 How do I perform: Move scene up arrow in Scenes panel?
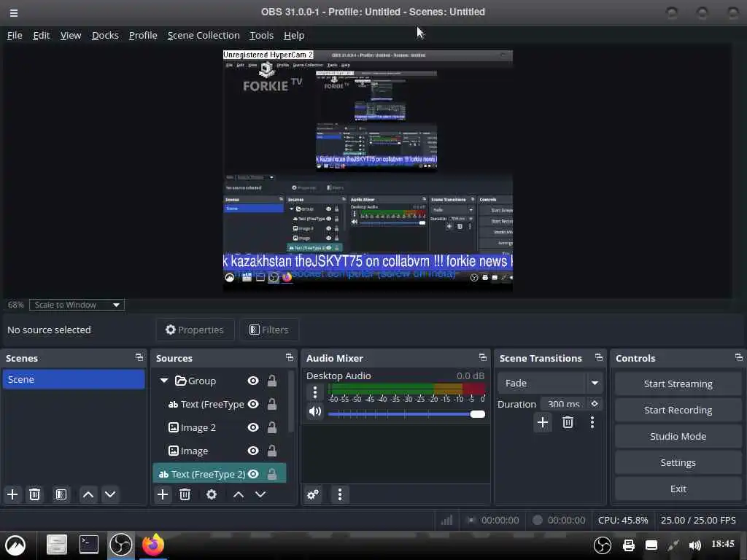[88, 494]
